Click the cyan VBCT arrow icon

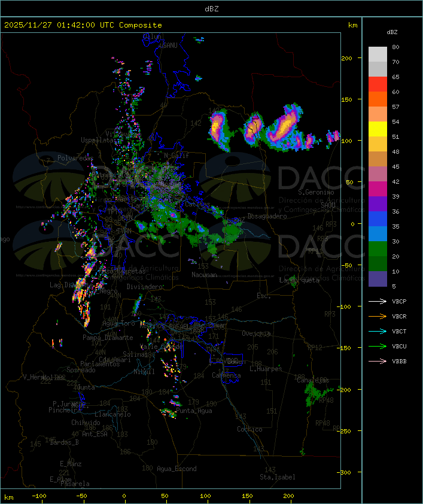378,331
